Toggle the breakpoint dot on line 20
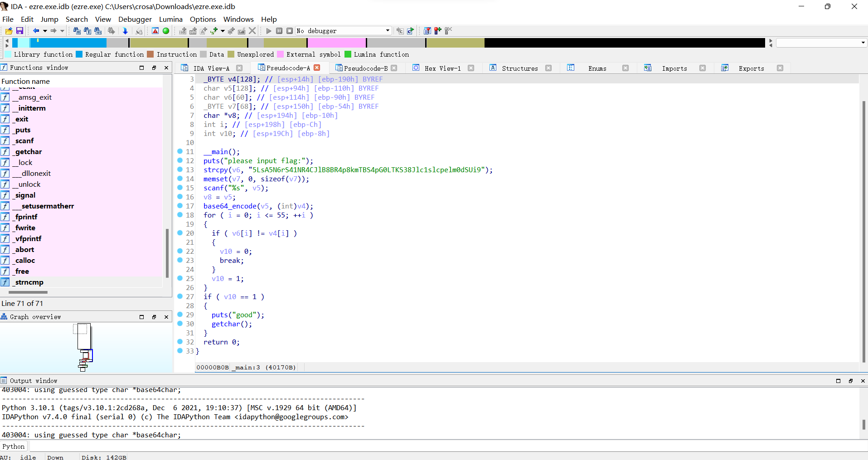The image size is (868, 460). click(x=180, y=233)
